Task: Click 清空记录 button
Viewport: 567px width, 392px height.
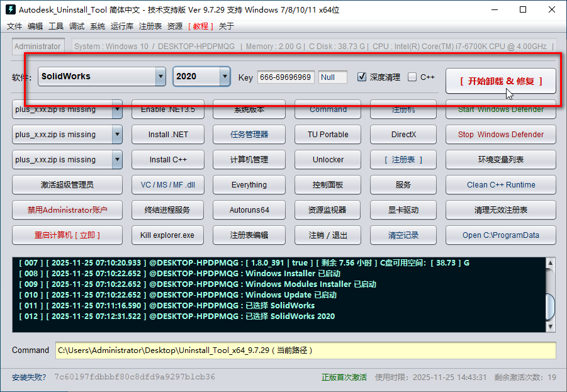Action: click(x=403, y=235)
